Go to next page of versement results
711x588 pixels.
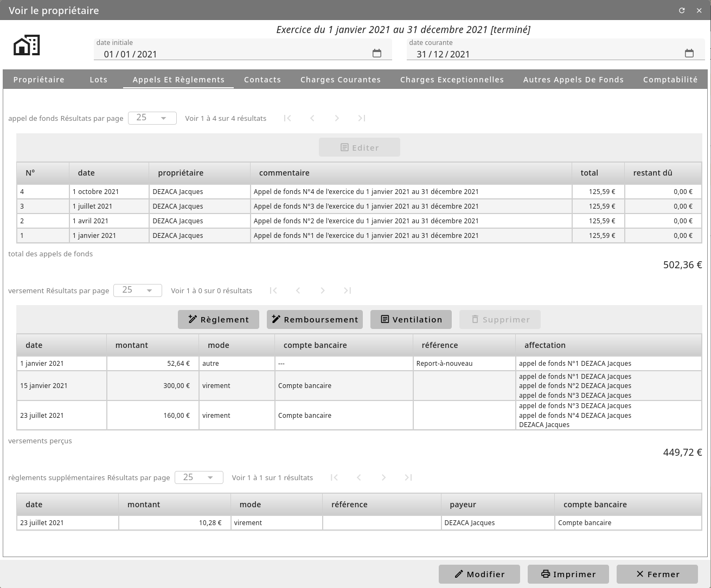[x=323, y=290]
